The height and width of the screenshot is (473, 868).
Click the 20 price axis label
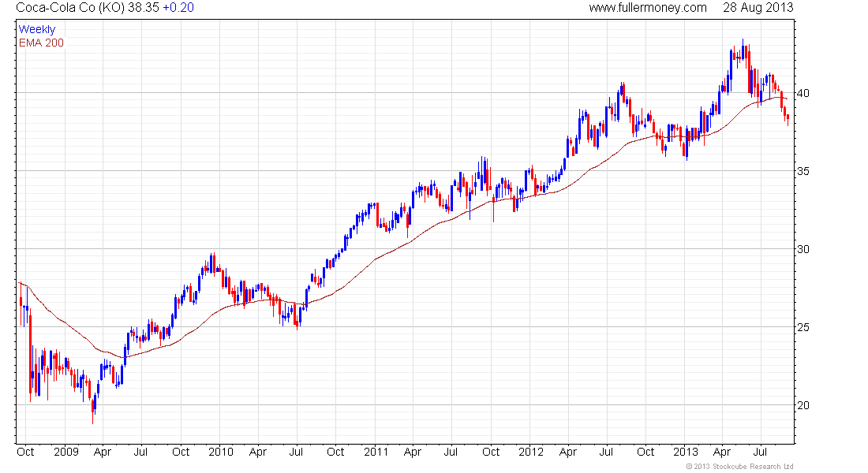(803, 405)
